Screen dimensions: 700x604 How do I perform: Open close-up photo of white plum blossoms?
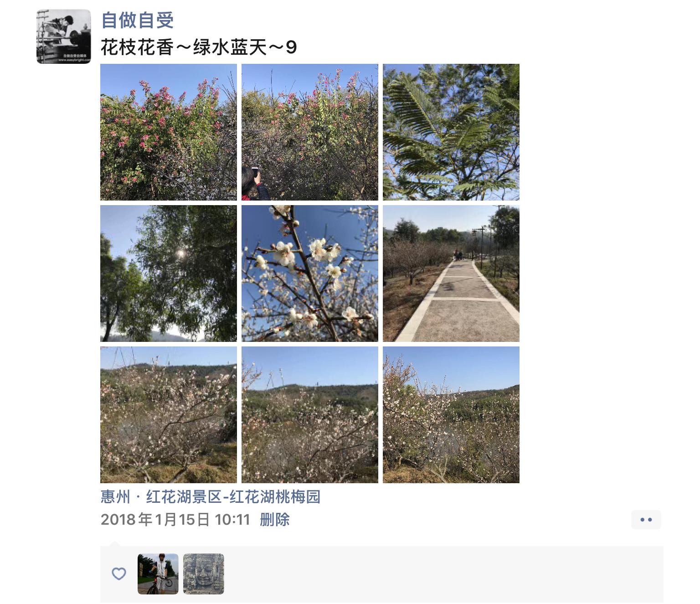click(310, 274)
